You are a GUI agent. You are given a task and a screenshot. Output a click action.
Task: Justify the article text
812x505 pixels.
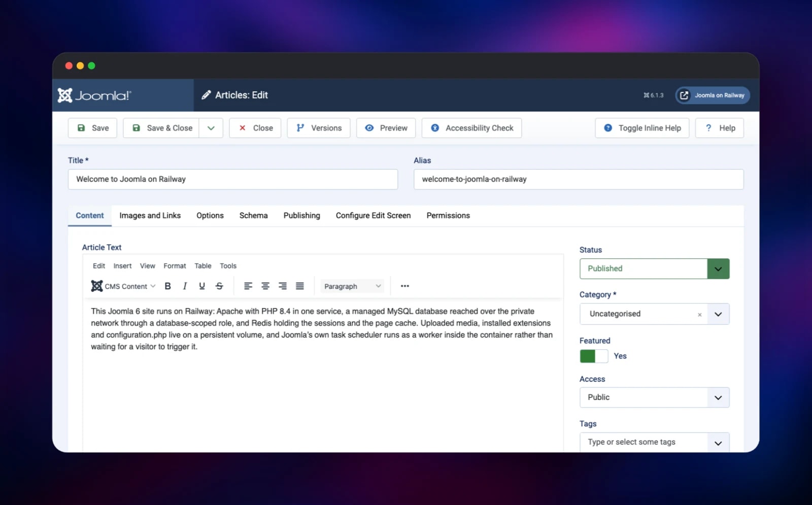(x=300, y=286)
